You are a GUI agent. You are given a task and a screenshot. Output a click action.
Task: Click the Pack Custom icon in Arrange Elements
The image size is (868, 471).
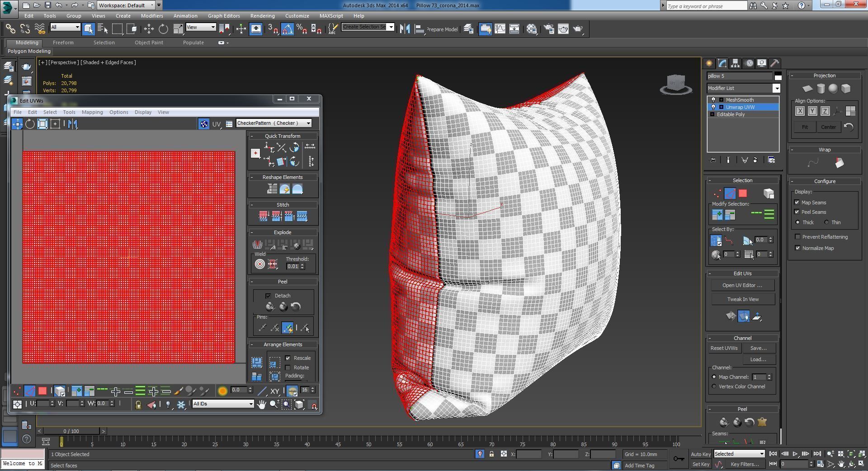(257, 363)
